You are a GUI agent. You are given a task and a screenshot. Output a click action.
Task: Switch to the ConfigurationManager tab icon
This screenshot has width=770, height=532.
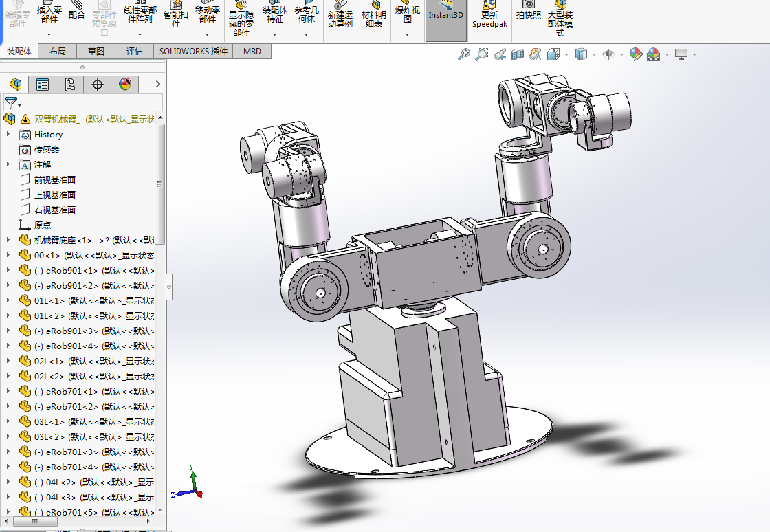[69, 85]
